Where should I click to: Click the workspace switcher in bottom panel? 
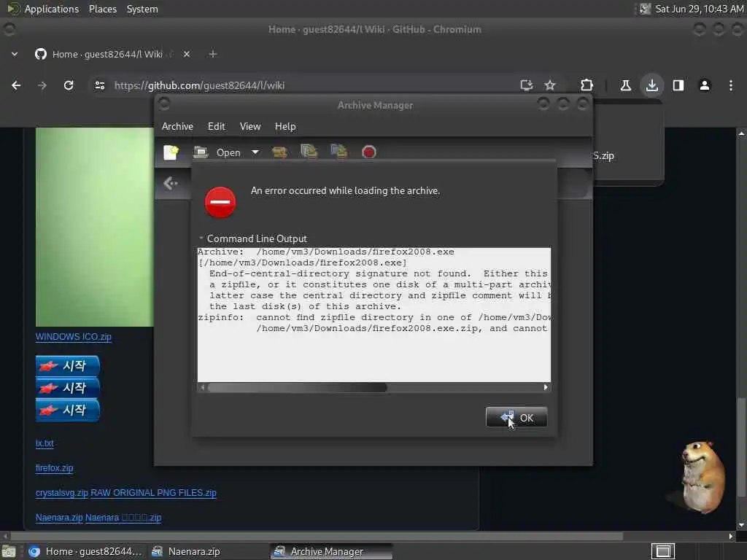pos(663,552)
